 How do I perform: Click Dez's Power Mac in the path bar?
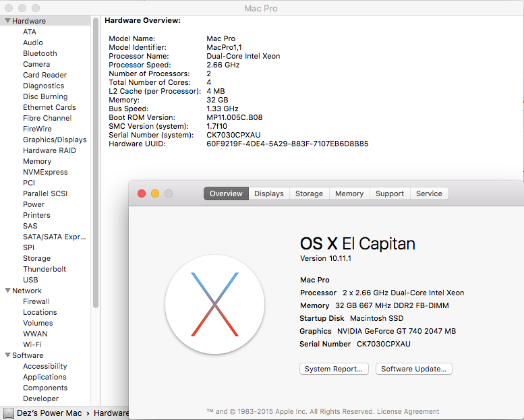pos(49,413)
